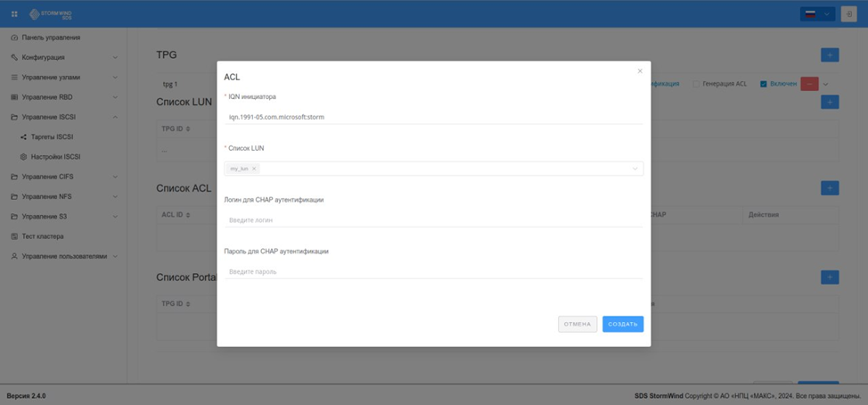Click the Управление S3 folder icon
The image size is (868, 405).
[14, 217]
